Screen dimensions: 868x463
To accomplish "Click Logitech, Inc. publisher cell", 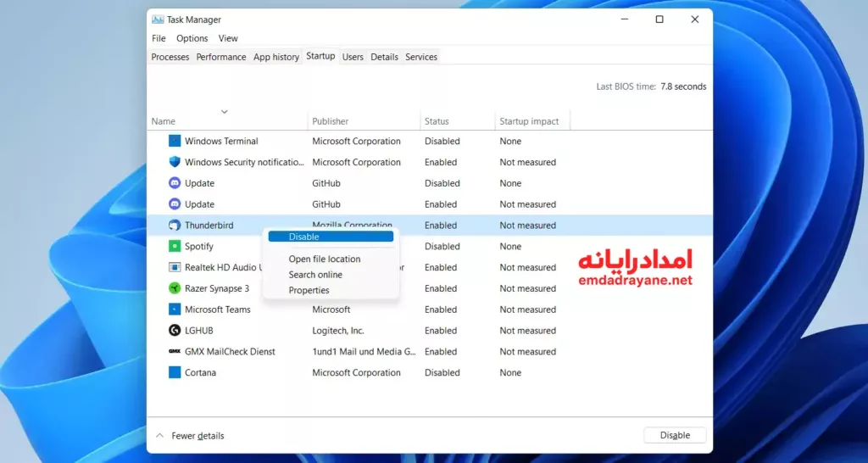I will pyautogui.click(x=338, y=331).
